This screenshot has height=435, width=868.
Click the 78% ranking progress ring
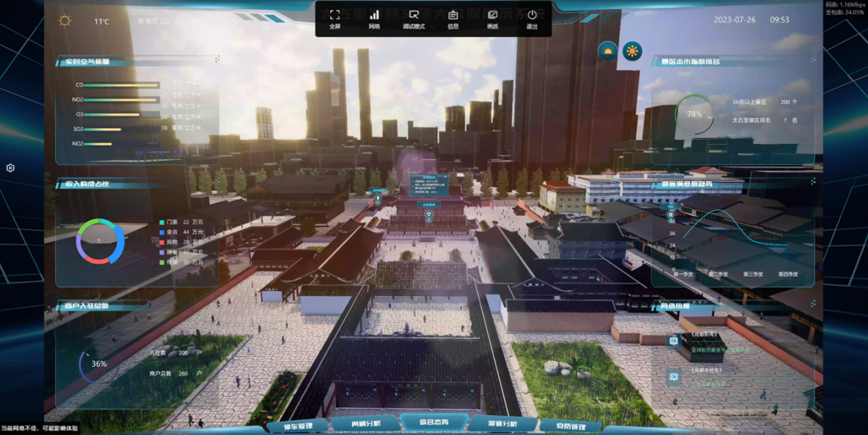click(694, 115)
